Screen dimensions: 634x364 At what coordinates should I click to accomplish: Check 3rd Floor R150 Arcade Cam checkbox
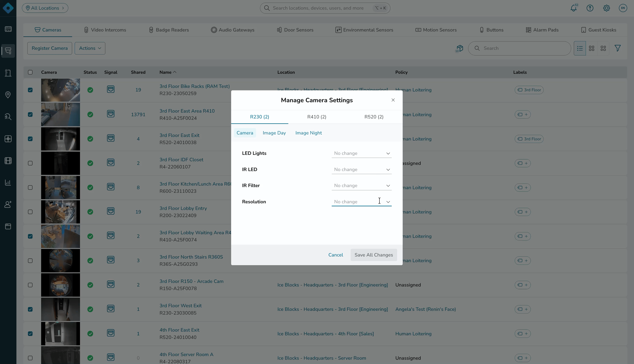tap(30, 285)
